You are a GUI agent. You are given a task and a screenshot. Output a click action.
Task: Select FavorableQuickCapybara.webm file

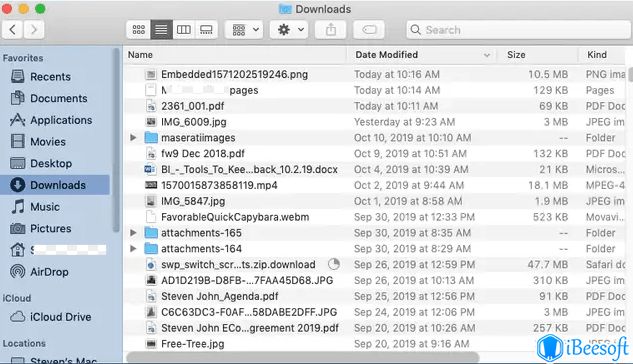click(235, 217)
